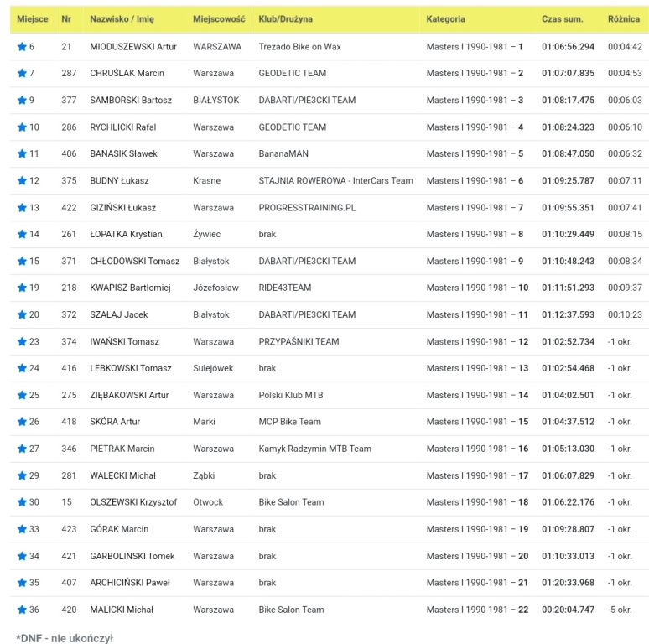Click the club PRZYPAŚNIKI TEAM
649x644 pixels.
point(299,341)
